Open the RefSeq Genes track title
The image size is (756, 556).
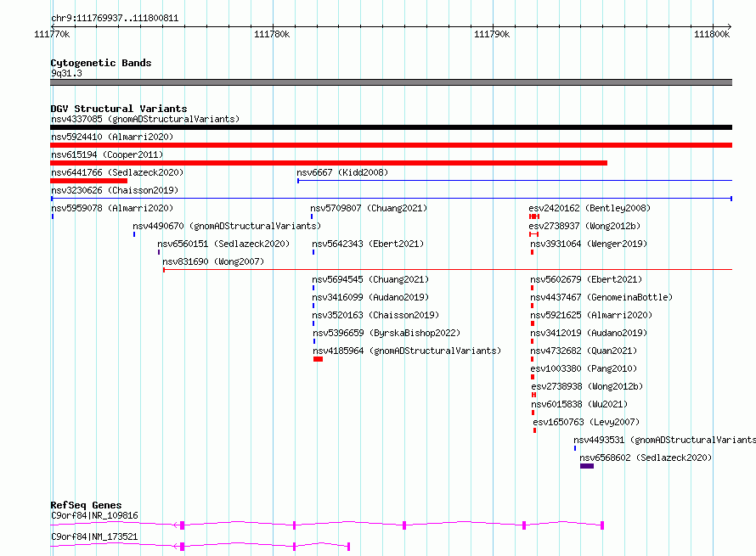[86, 505]
